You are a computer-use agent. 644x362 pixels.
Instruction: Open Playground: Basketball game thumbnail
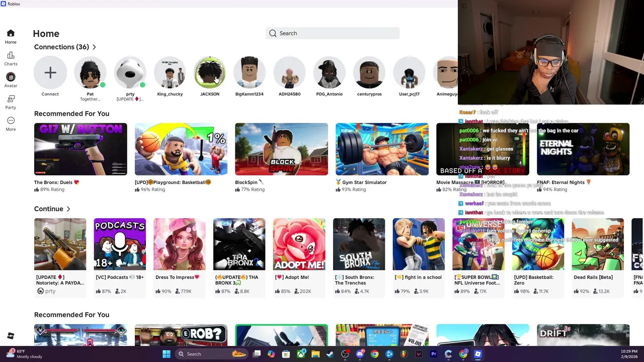click(181, 149)
